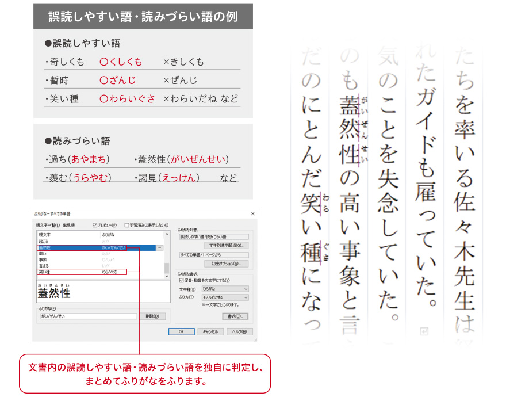Click the 削除 button
529x420 pixels.
click(152, 316)
